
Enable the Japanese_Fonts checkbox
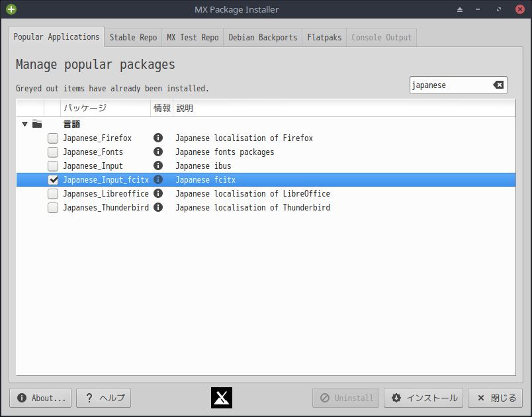53,152
